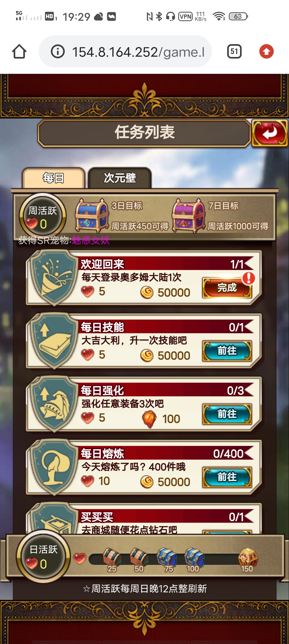The height and width of the screenshot is (644, 289).
Task: Tap the 150-point golden chest
Action: (248, 559)
